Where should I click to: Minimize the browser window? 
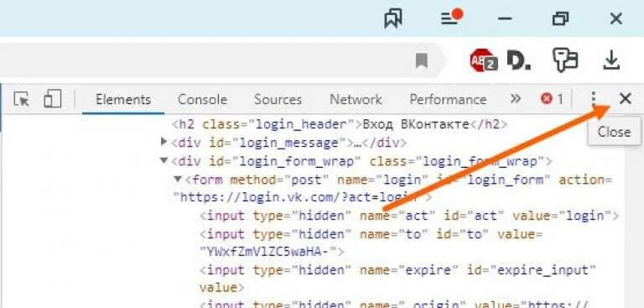[x=505, y=19]
